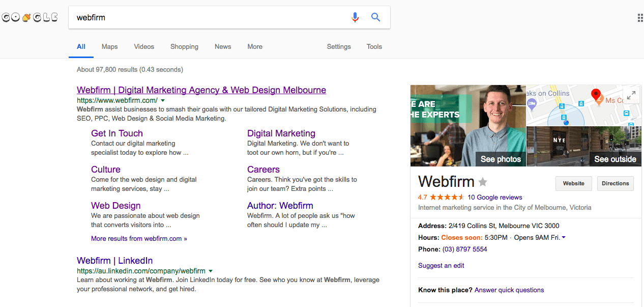The height and width of the screenshot is (307, 644).
Task: Open the 10 Google reviews link
Action: pyautogui.click(x=495, y=197)
